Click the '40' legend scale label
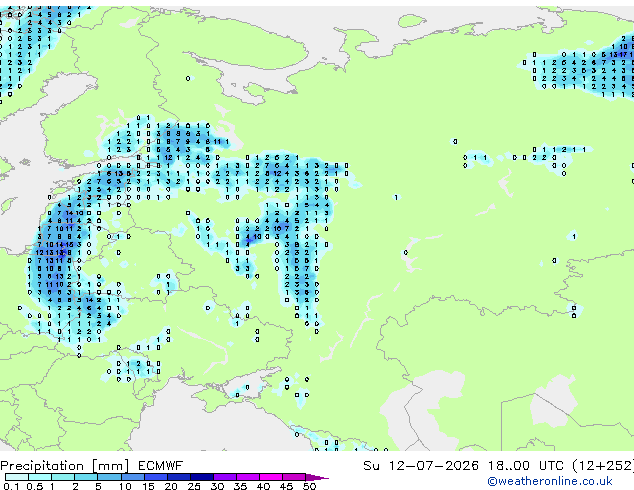The image size is (634, 490). click(x=263, y=486)
